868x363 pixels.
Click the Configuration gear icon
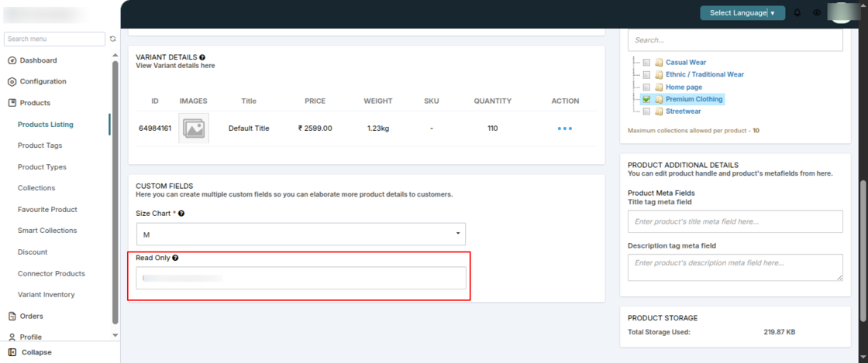(x=12, y=82)
